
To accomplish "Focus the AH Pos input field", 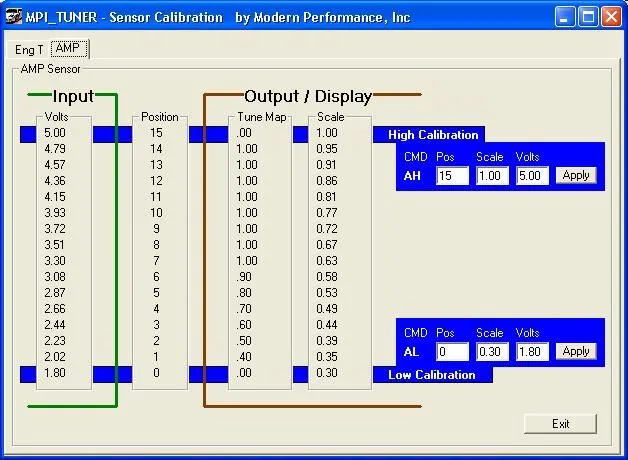I will 452,176.
